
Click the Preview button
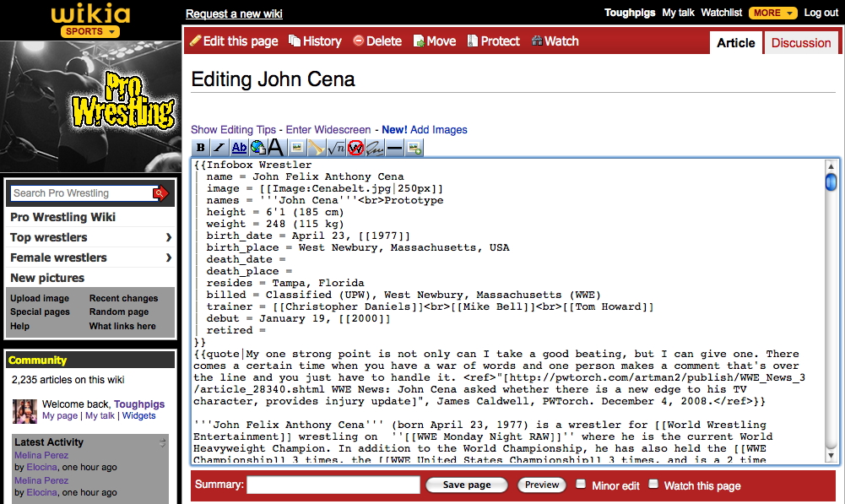(542, 485)
